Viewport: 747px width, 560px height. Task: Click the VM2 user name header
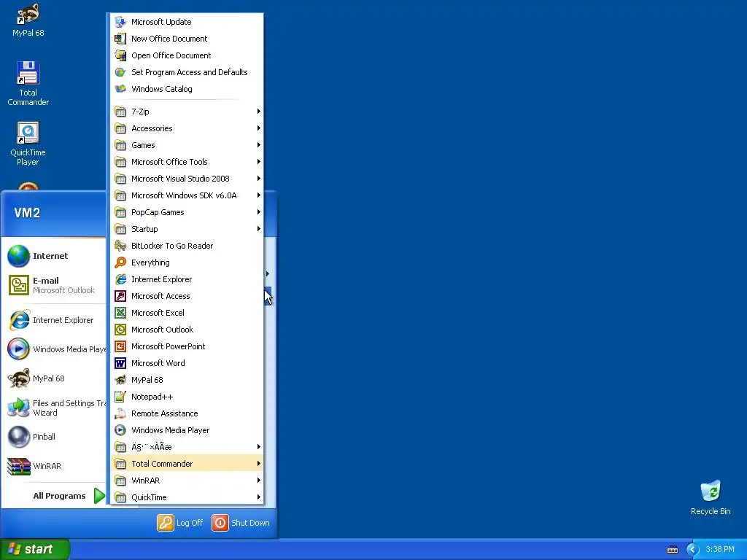pyautogui.click(x=27, y=213)
